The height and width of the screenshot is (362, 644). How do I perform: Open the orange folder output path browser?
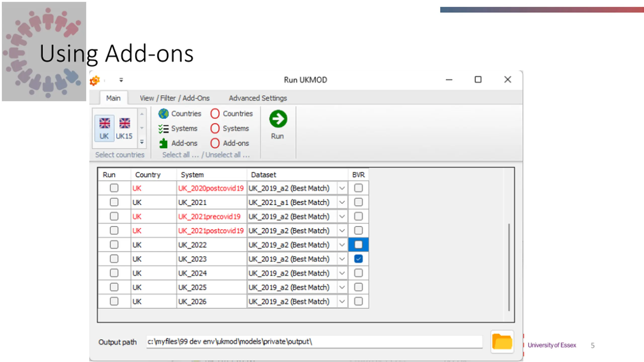pos(502,342)
